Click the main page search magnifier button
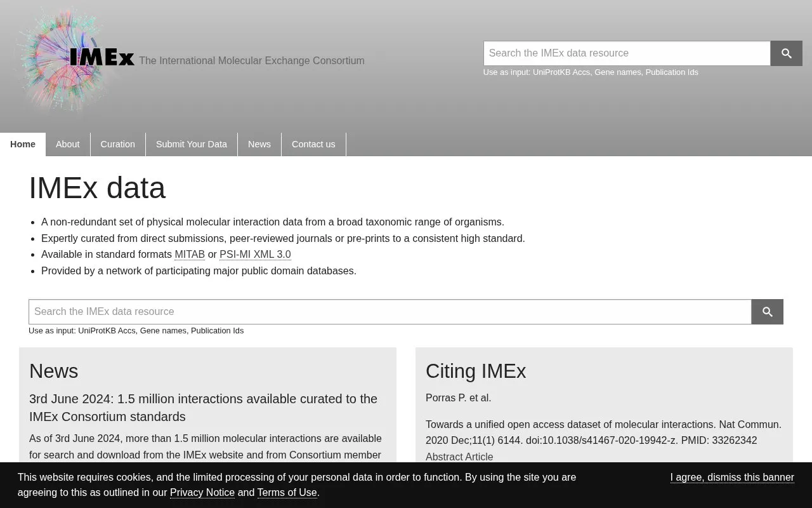This screenshot has width=812, height=508. 767,312
